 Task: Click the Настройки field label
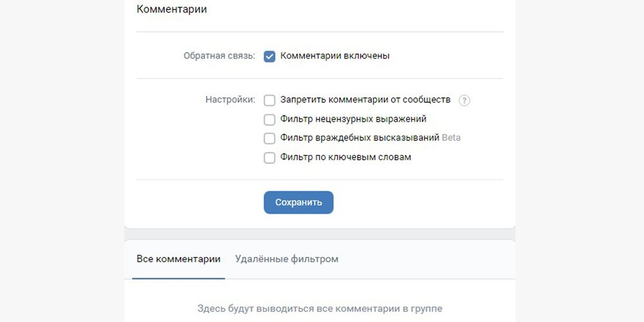(230, 100)
